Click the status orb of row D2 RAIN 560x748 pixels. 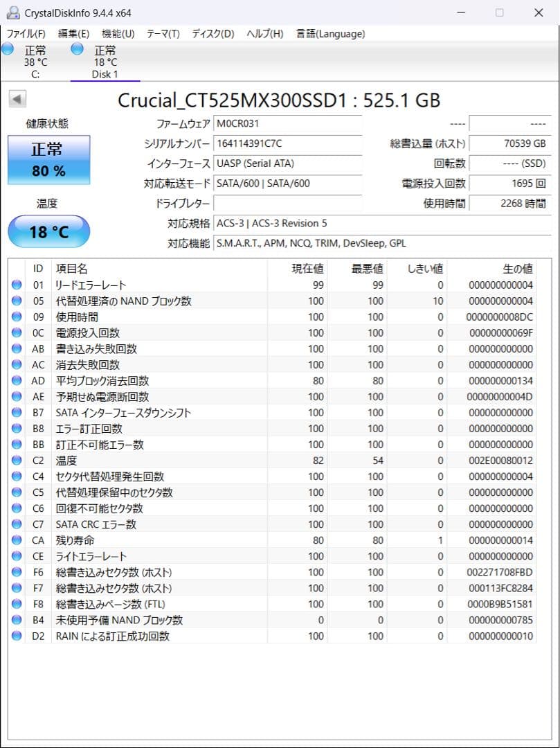pos(17,636)
